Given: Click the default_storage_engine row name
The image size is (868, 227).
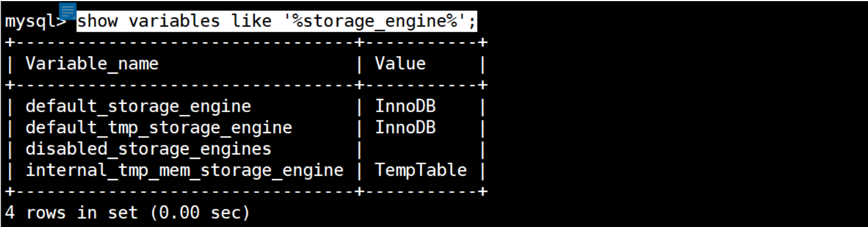Looking at the screenshot, I should point(138,106).
